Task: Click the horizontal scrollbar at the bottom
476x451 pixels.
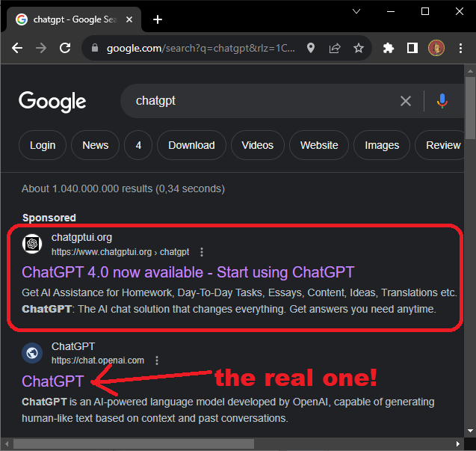Action: [x=135, y=444]
